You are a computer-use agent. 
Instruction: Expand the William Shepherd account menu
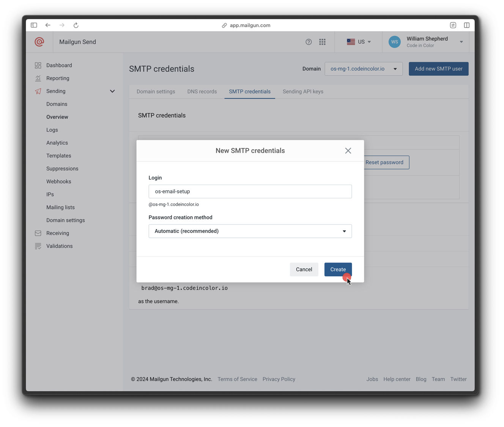click(x=461, y=42)
